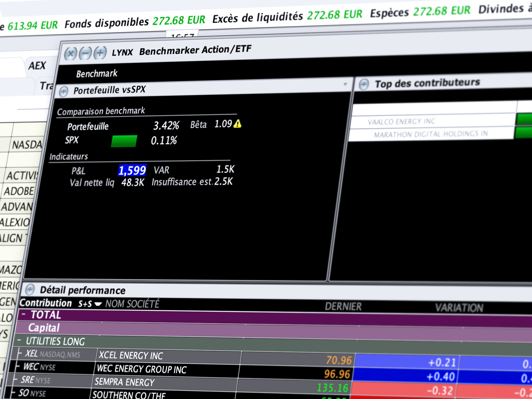Click the round plus window button near LYNX
This screenshot has height=399, width=532.
pyautogui.click(x=100, y=52)
